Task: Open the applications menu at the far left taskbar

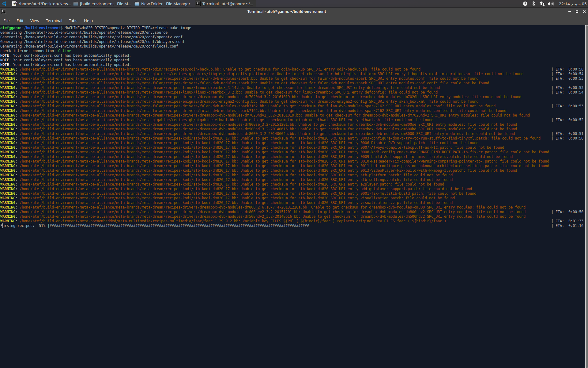Action: pos(4,4)
